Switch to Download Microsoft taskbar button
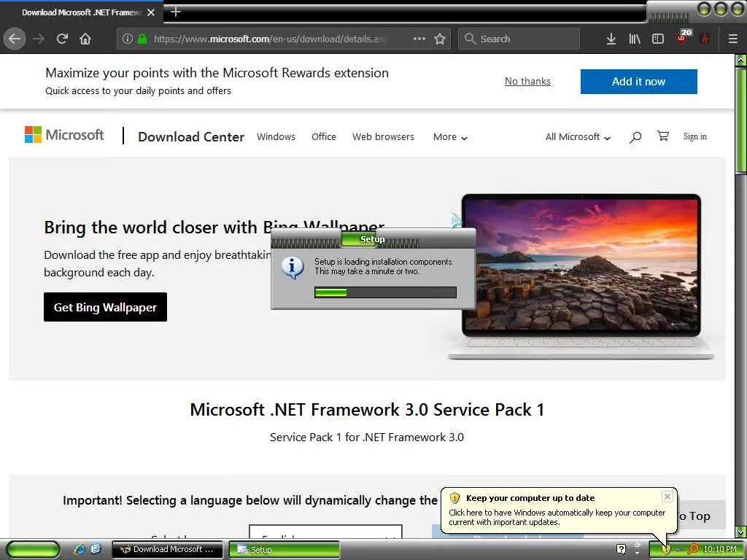 click(x=167, y=550)
